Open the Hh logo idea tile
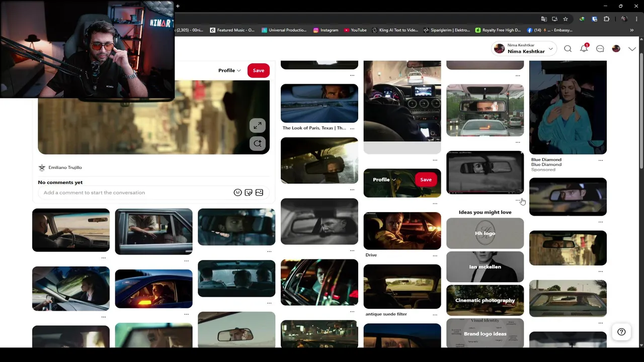This screenshot has height=362, width=644. pos(485,233)
